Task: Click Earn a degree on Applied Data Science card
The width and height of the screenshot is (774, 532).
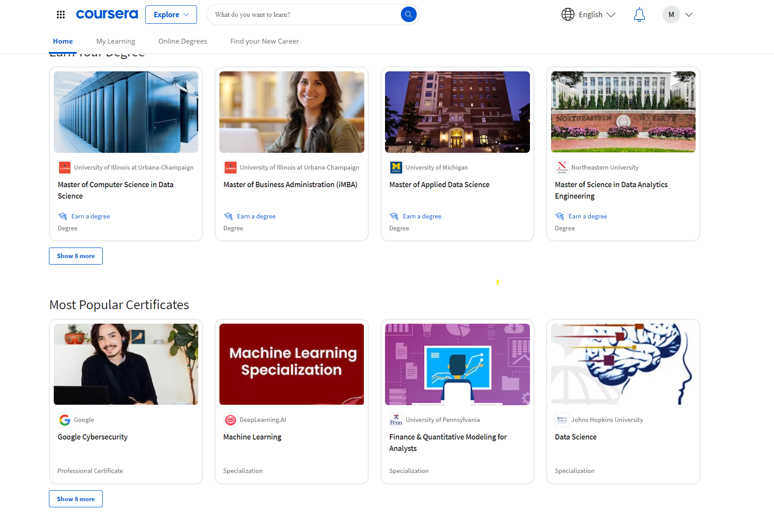Action: [x=422, y=216]
